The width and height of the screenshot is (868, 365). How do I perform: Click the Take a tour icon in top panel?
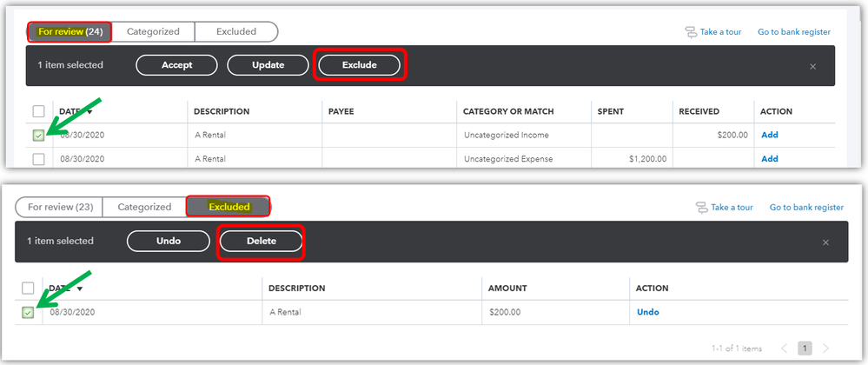pyautogui.click(x=692, y=32)
